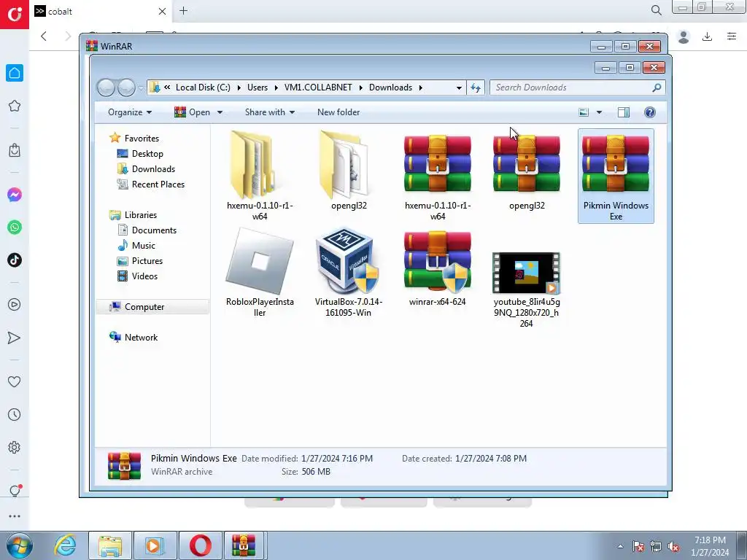Image resolution: width=747 pixels, height=560 pixels.
Task: Click the Open button with WinRAR icon
Action: tap(193, 112)
